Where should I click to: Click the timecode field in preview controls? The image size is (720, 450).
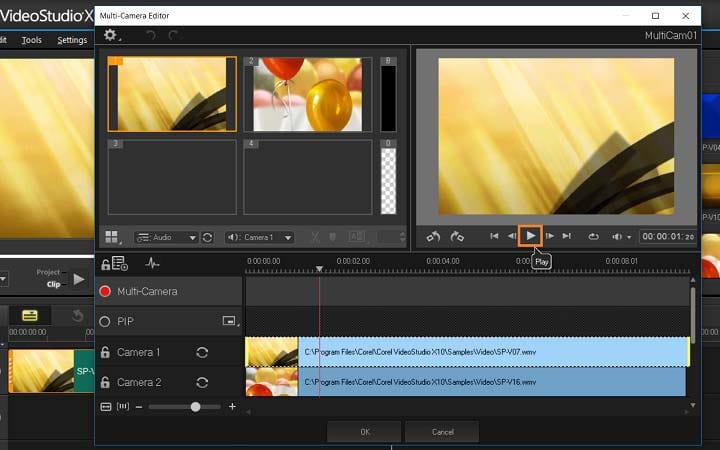pos(668,236)
